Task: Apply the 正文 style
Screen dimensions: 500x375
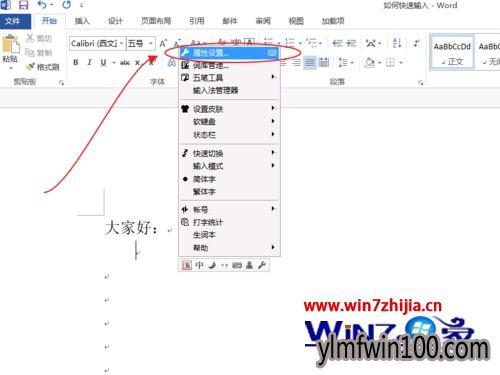Action: (x=452, y=52)
